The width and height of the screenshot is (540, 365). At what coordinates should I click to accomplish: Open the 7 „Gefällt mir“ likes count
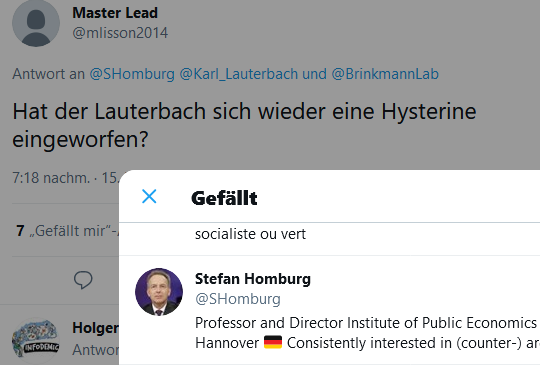(67, 231)
